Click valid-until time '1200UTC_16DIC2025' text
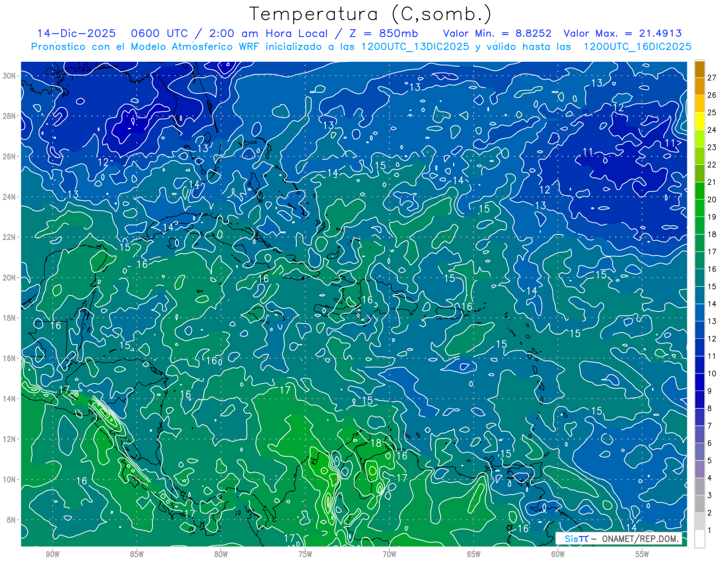728x562 pixels. (x=637, y=47)
